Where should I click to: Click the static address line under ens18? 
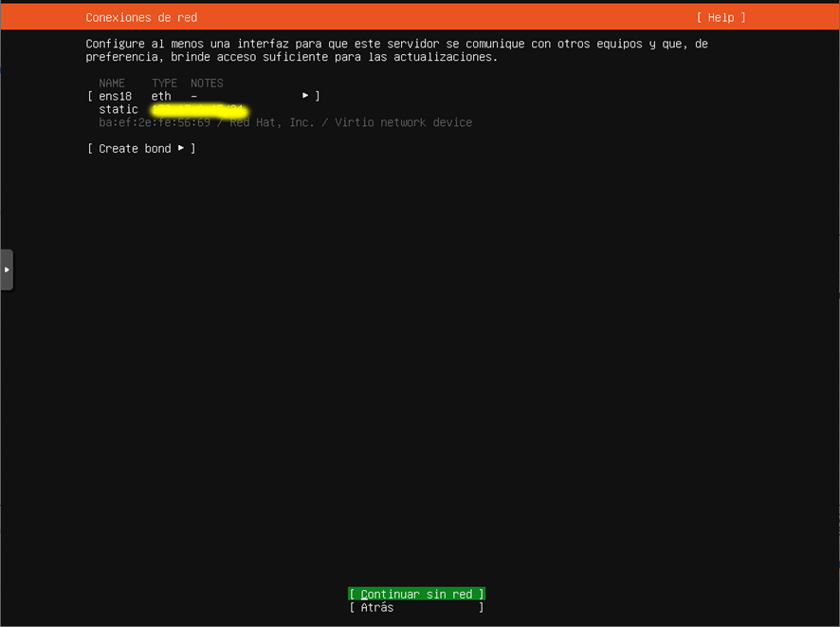click(x=173, y=110)
